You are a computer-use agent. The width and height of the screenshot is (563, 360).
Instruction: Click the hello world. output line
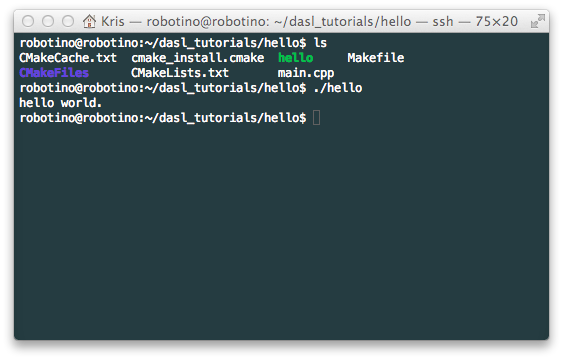point(61,103)
